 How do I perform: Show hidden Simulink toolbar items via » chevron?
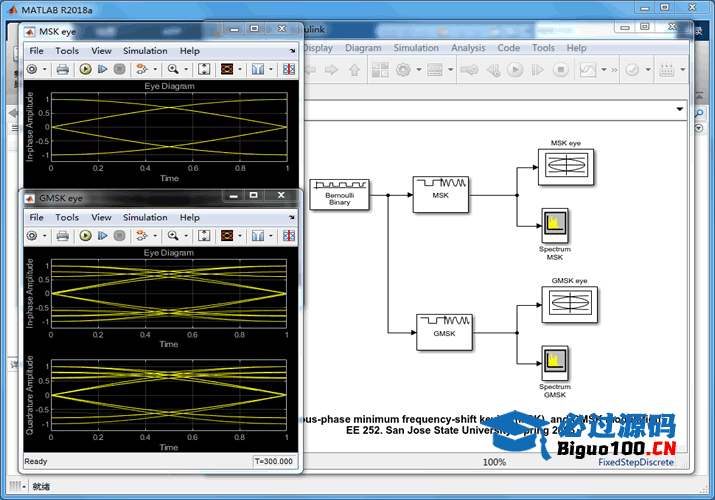click(614, 70)
